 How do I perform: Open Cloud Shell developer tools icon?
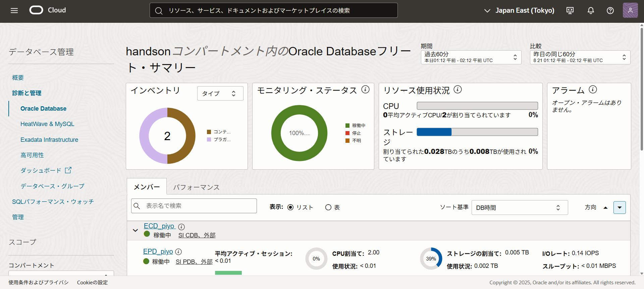(570, 10)
